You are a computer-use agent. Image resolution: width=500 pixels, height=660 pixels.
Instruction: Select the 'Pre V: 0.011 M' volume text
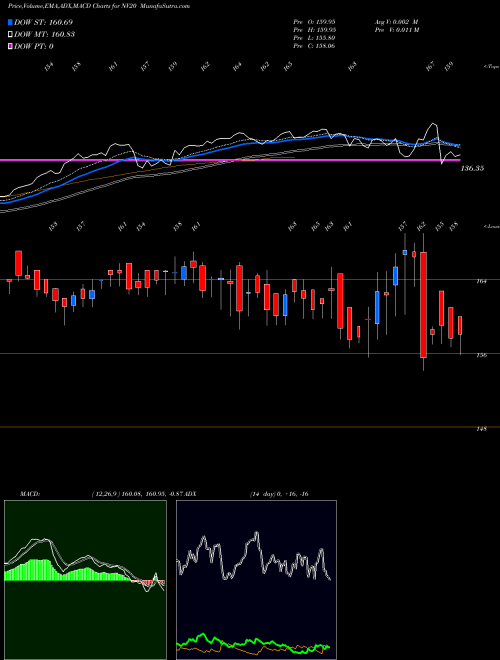click(x=396, y=30)
